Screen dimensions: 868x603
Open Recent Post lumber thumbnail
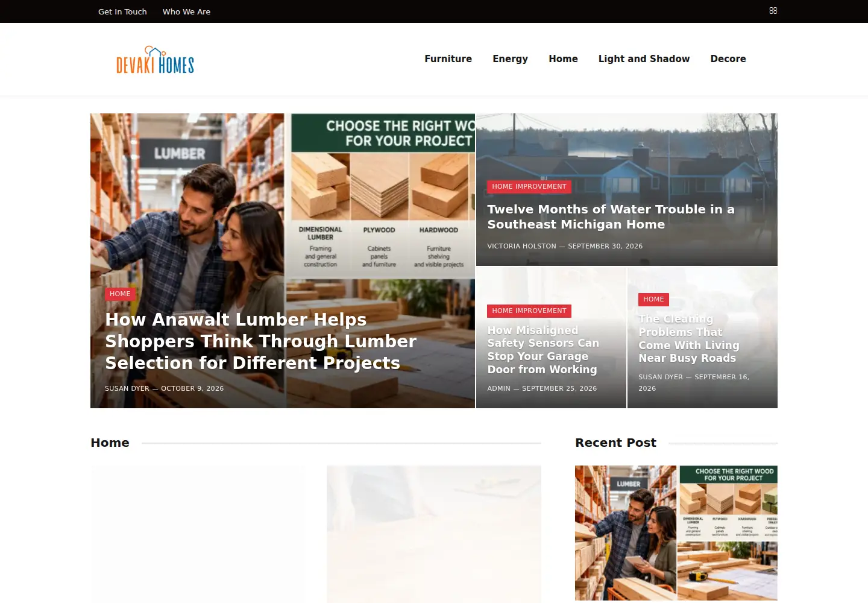click(676, 532)
